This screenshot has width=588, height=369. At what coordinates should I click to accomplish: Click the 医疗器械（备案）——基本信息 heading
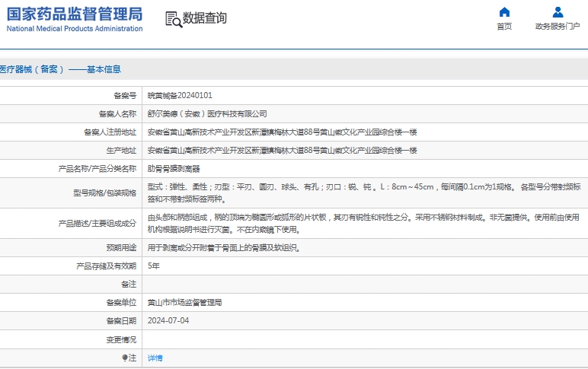(60, 69)
